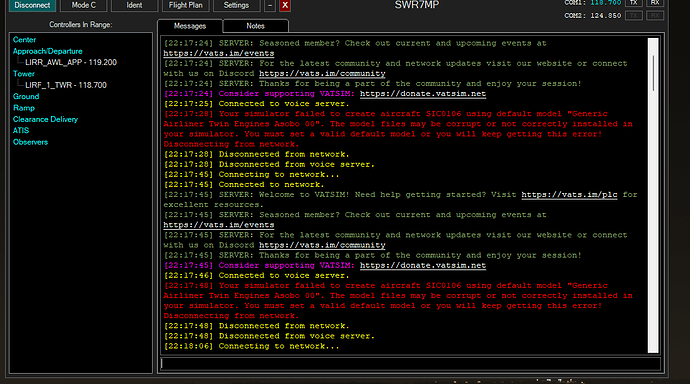The image size is (690, 384).
Task: Open the Flight Plan window
Action: [186, 5]
